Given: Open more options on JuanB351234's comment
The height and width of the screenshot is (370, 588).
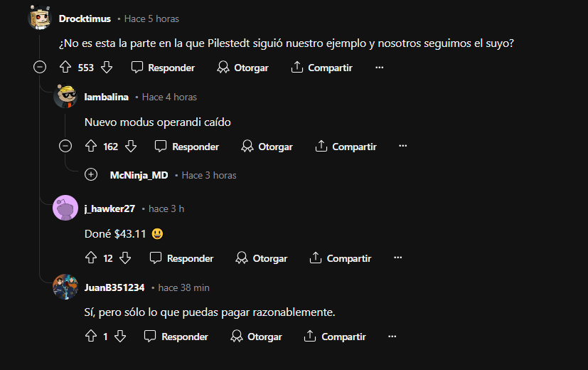Looking at the screenshot, I should click(392, 337).
